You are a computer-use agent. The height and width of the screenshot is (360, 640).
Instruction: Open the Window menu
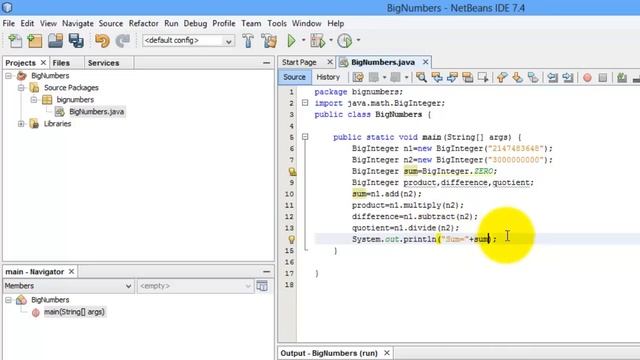pyautogui.click(x=307, y=24)
